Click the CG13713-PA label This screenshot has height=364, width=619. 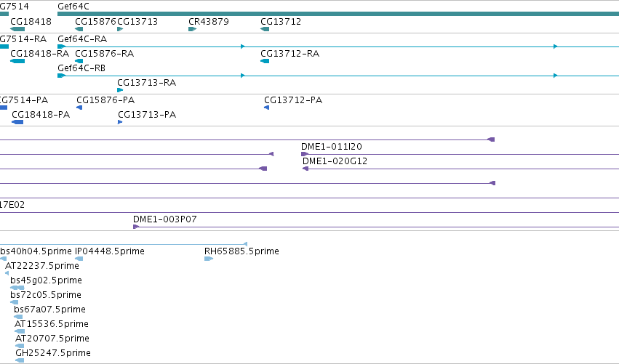pos(147,114)
